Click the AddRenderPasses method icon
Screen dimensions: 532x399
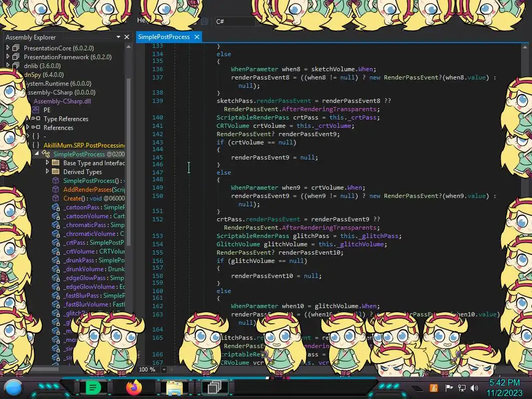56,189
